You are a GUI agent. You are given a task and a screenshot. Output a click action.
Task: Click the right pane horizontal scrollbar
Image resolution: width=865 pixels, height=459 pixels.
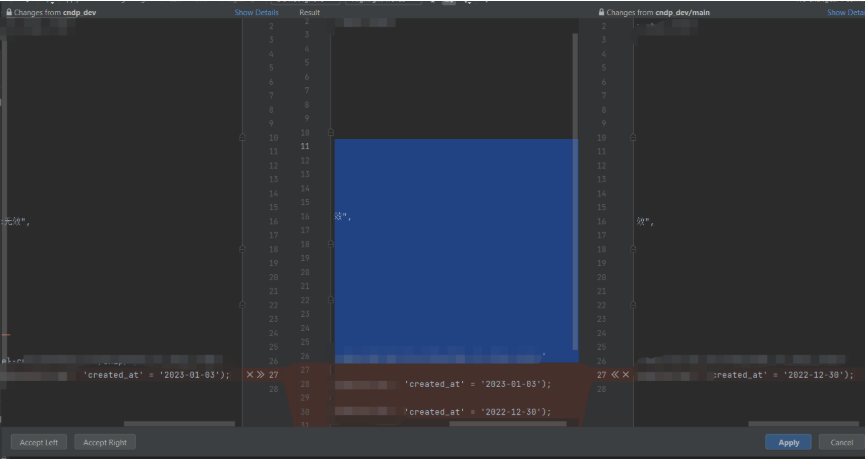803,424
